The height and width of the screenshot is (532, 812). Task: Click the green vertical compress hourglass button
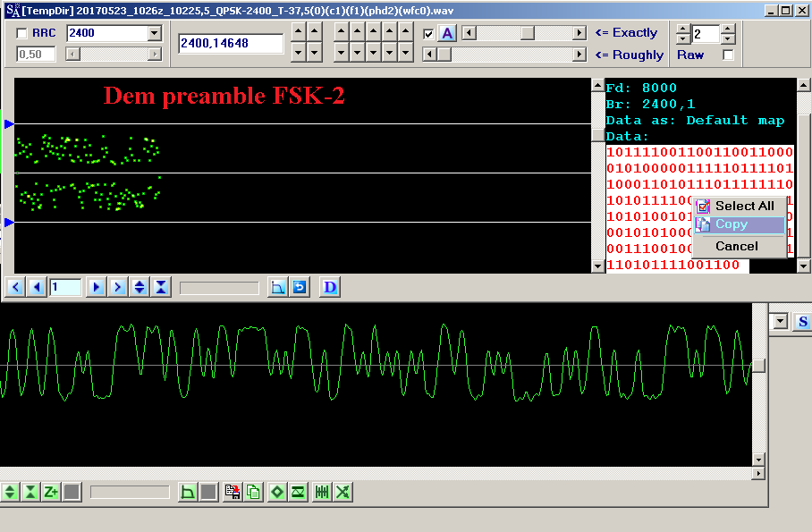point(30,492)
